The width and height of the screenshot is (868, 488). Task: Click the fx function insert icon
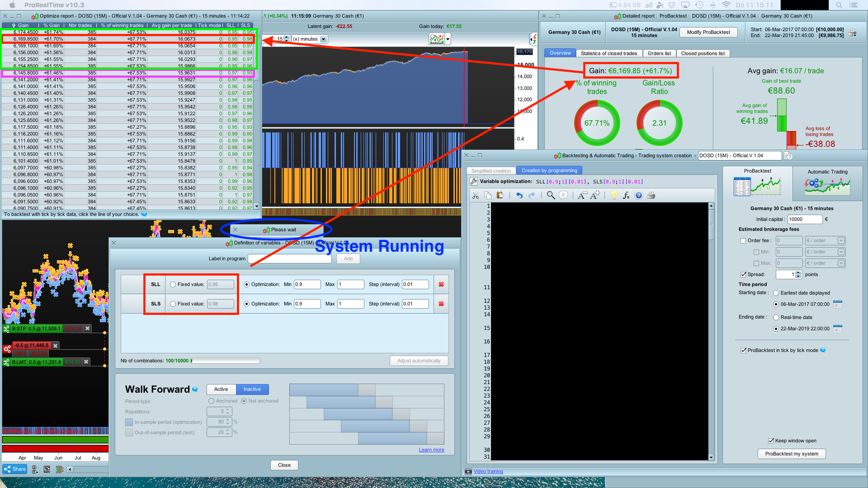[626, 195]
